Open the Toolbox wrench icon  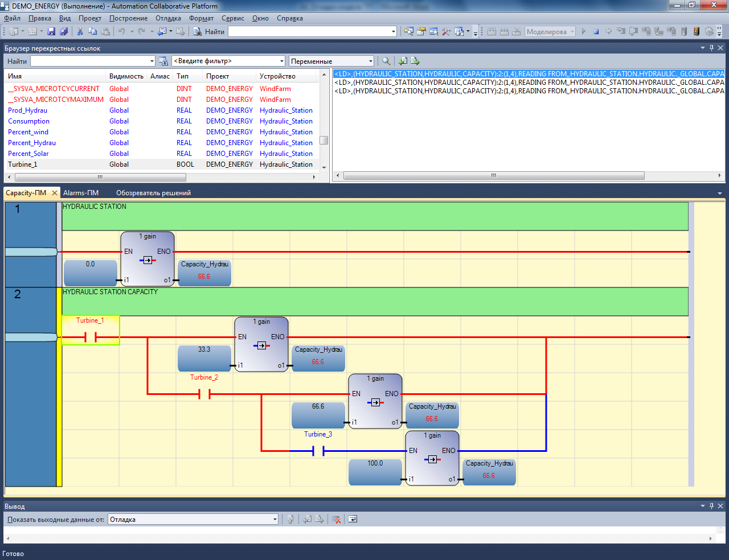click(x=447, y=31)
